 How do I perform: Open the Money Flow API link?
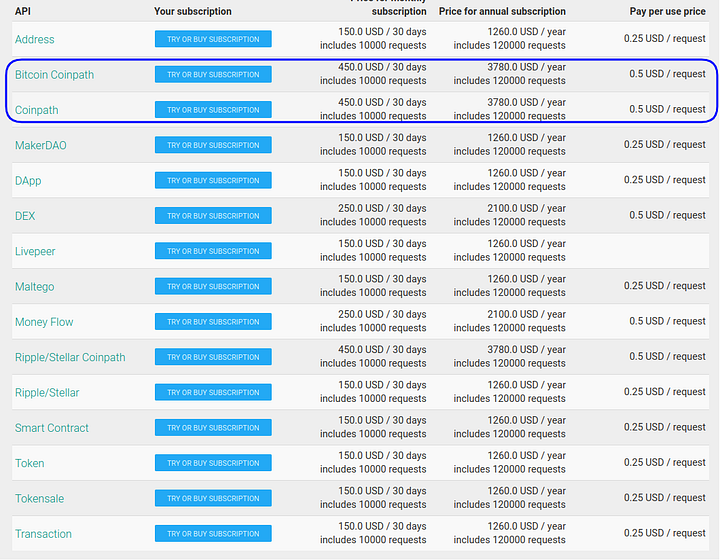pos(44,322)
